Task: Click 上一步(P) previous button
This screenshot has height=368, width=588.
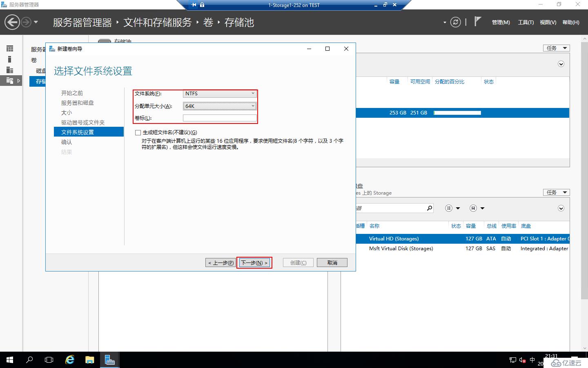Action: click(220, 263)
